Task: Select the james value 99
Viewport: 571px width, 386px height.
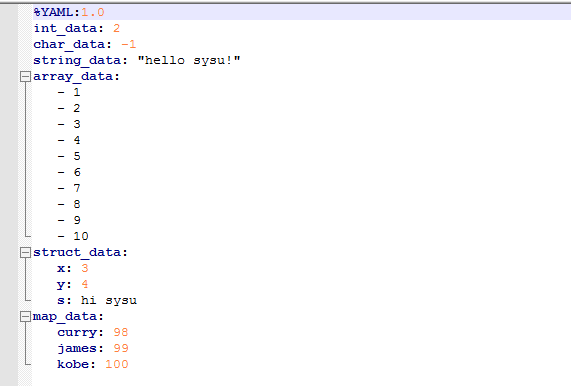Action: click(121, 348)
